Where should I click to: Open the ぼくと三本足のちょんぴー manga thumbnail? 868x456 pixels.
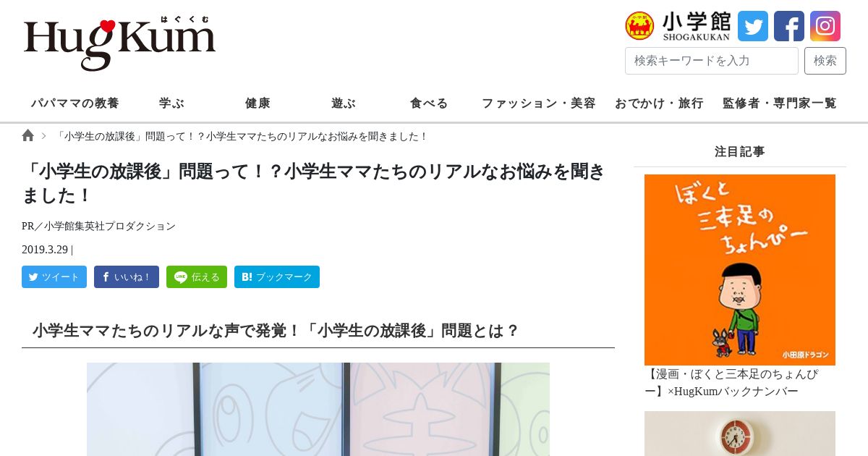tap(740, 270)
